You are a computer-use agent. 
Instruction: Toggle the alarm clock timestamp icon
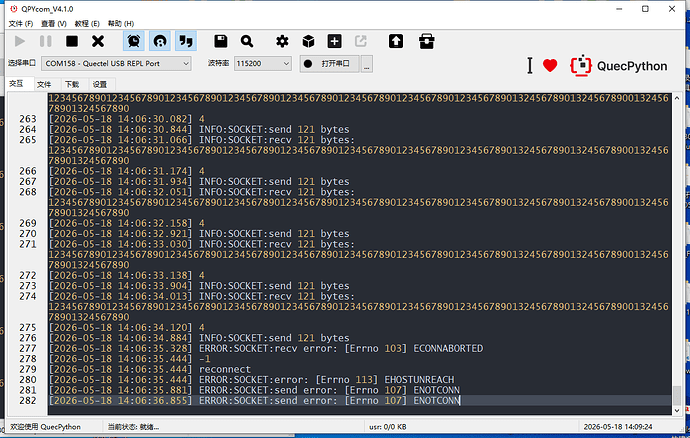pyautogui.click(x=134, y=41)
